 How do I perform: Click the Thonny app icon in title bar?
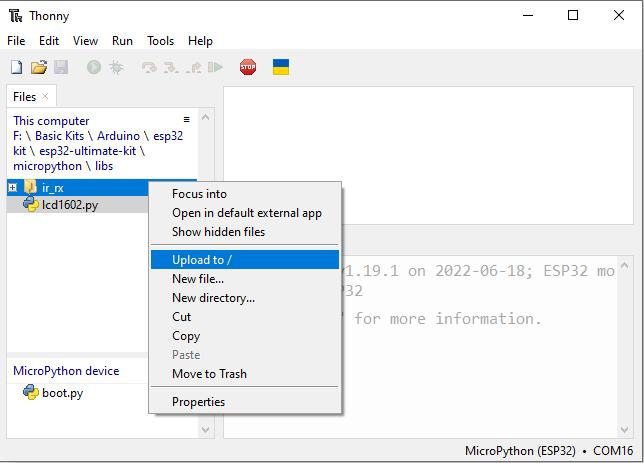[16, 16]
